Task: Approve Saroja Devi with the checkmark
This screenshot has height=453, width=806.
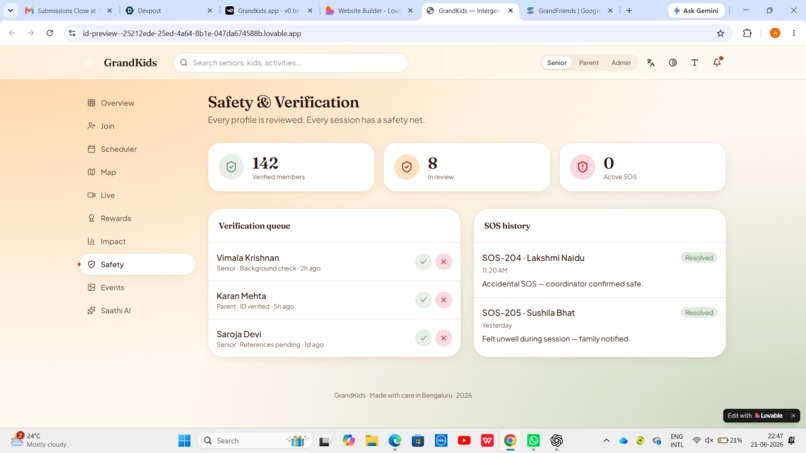Action: point(423,338)
